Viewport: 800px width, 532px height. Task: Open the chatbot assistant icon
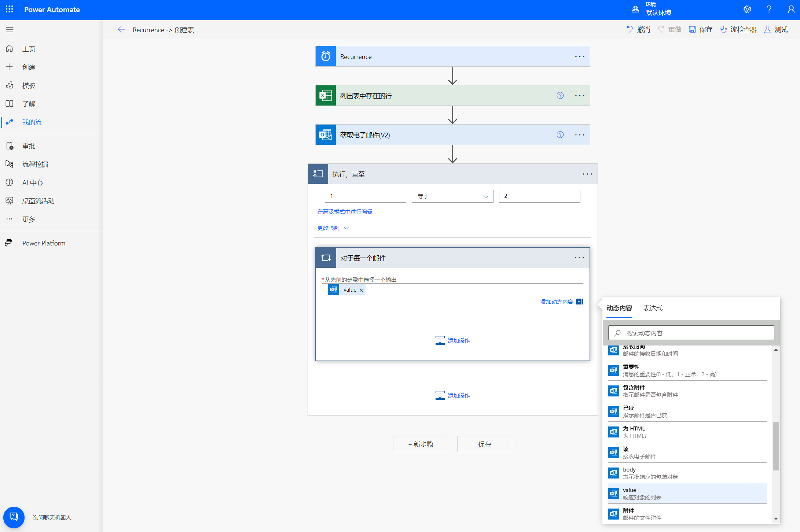(x=14, y=517)
